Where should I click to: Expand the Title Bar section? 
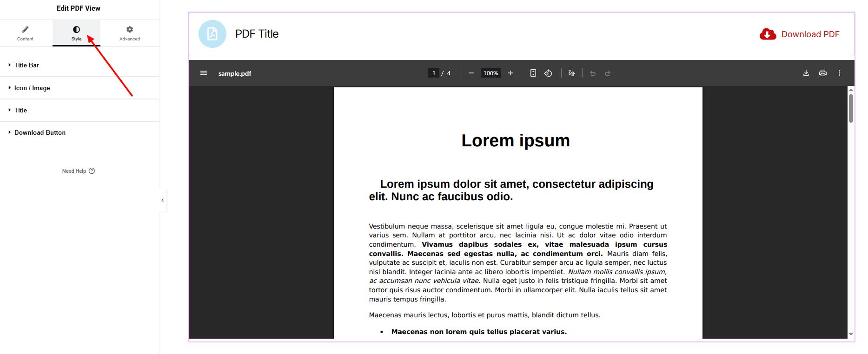pyautogui.click(x=27, y=65)
